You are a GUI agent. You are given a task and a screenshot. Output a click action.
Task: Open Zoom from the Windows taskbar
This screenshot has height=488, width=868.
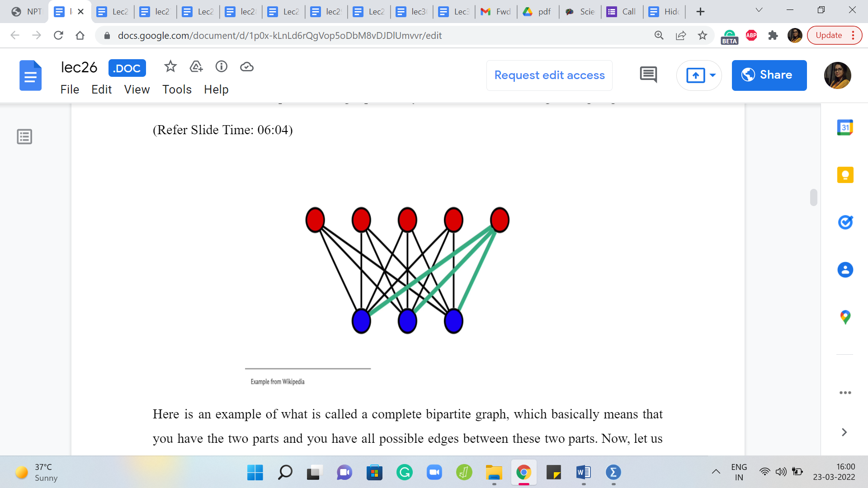click(x=434, y=473)
